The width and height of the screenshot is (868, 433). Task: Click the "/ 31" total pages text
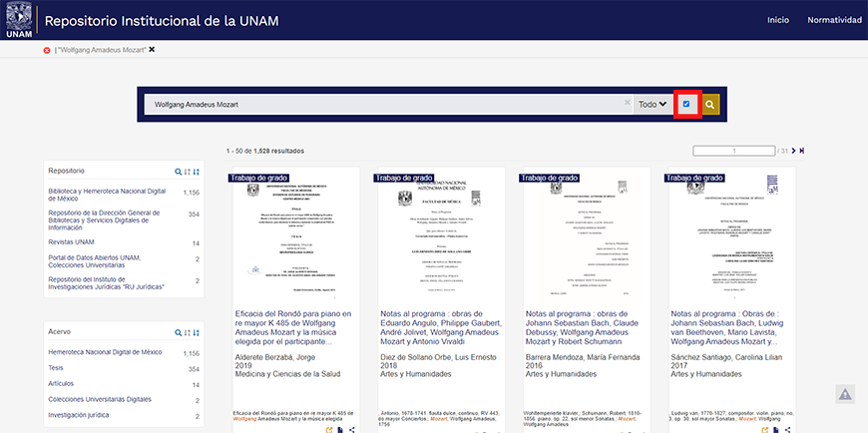[x=783, y=151]
